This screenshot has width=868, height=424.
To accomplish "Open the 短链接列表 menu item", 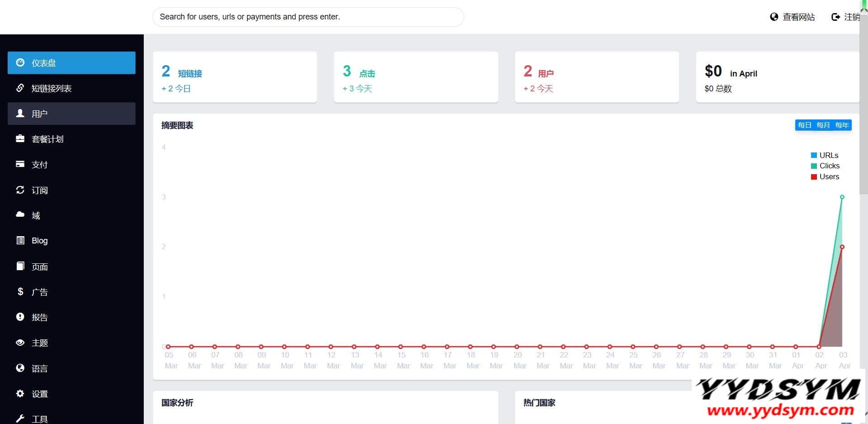I will click(71, 88).
